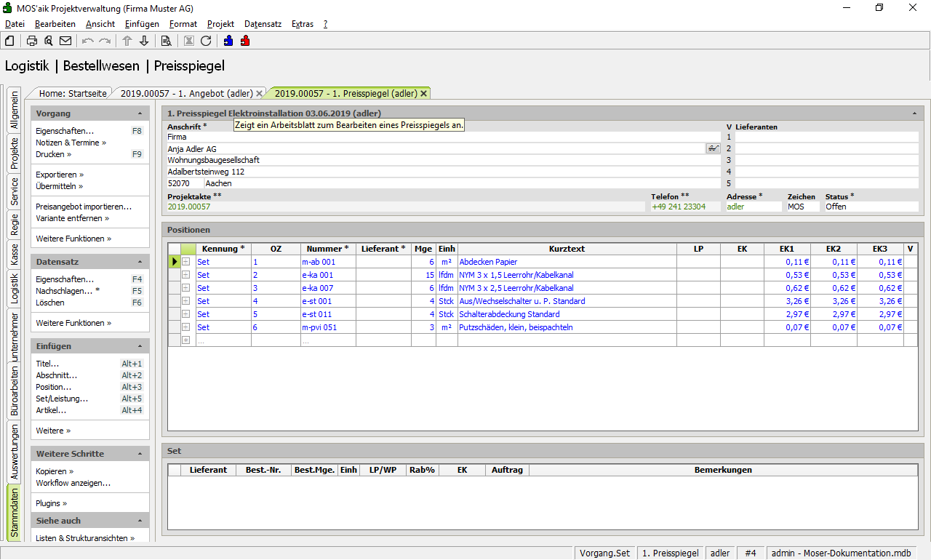
Task: Click the first Lieferanten input field
Action: pyautogui.click(x=826, y=137)
